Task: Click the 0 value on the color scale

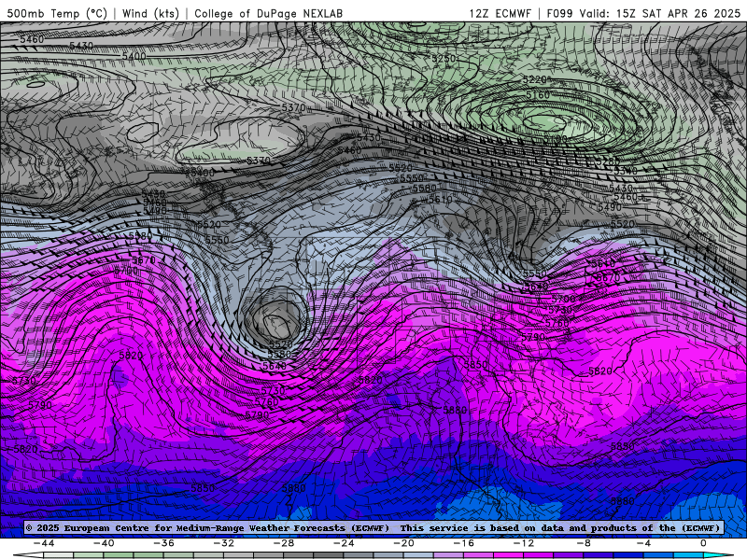Action: (704, 543)
